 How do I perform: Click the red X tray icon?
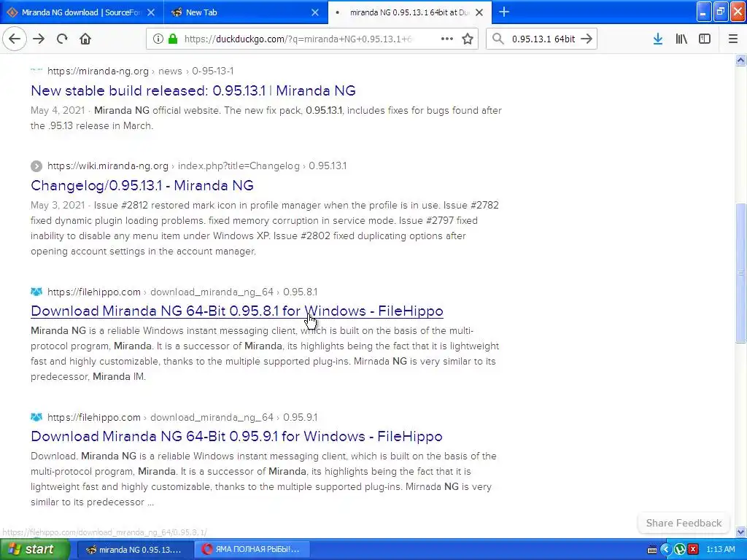(x=693, y=550)
